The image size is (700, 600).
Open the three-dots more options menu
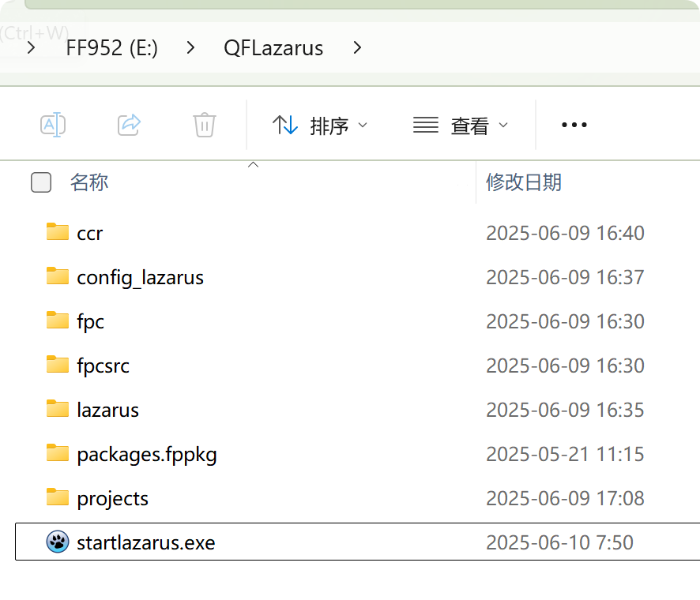[x=574, y=125]
